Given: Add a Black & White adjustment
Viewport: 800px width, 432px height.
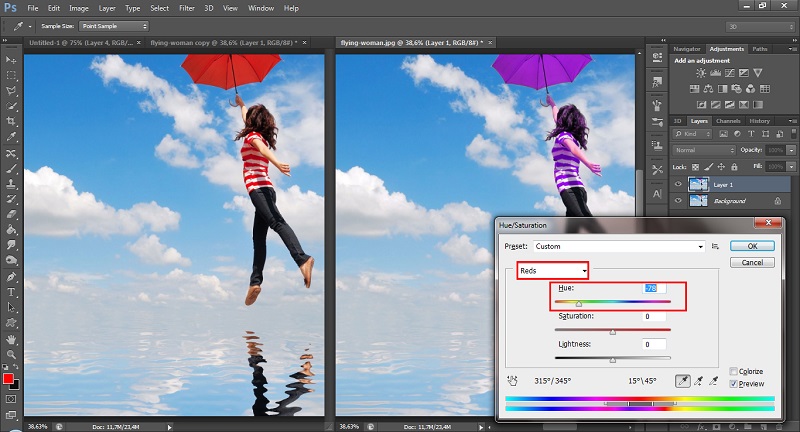Looking at the screenshot, I should pyautogui.click(x=722, y=89).
